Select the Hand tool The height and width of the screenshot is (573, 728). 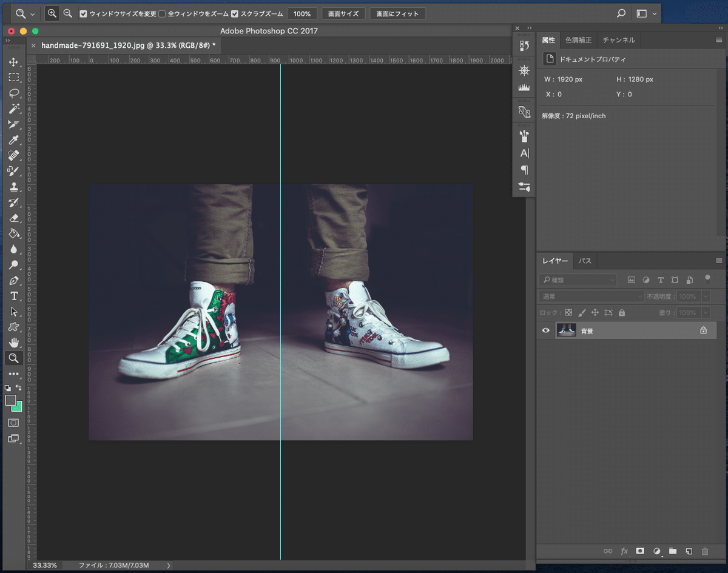tap(13, 343)
